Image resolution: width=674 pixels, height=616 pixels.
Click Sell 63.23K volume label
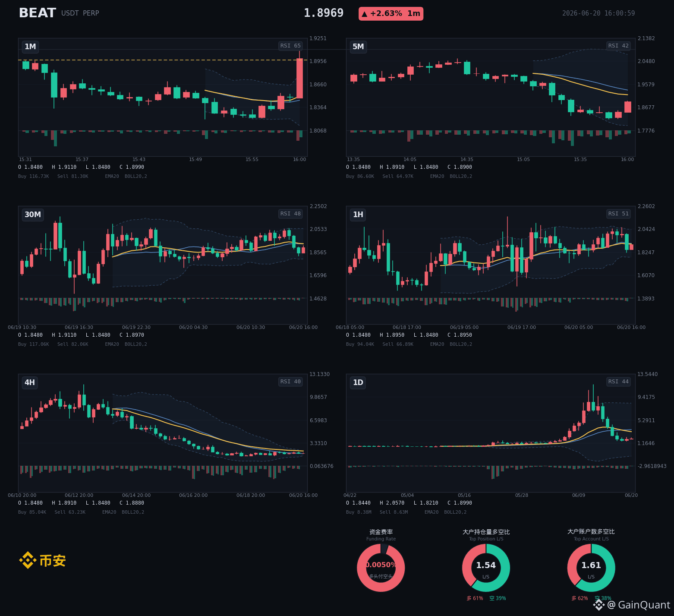click(x=70, y=512)
